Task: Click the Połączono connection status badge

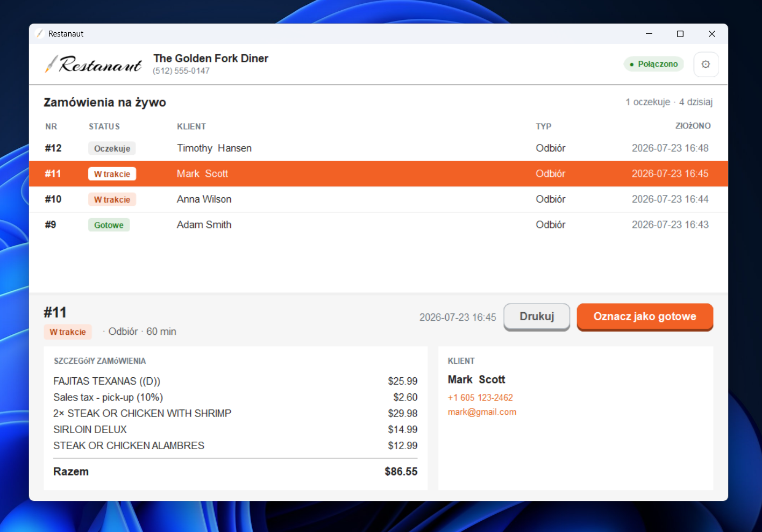Action: coord(653,64)
